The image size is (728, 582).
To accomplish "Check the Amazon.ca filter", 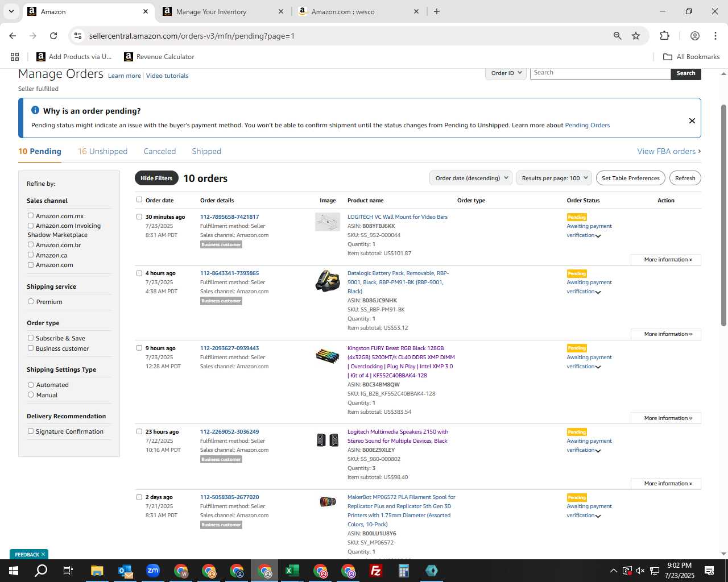I will click(31, 255).
